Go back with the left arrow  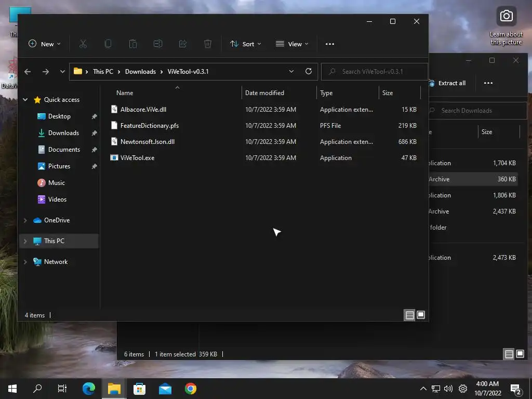tap(28, 72)
